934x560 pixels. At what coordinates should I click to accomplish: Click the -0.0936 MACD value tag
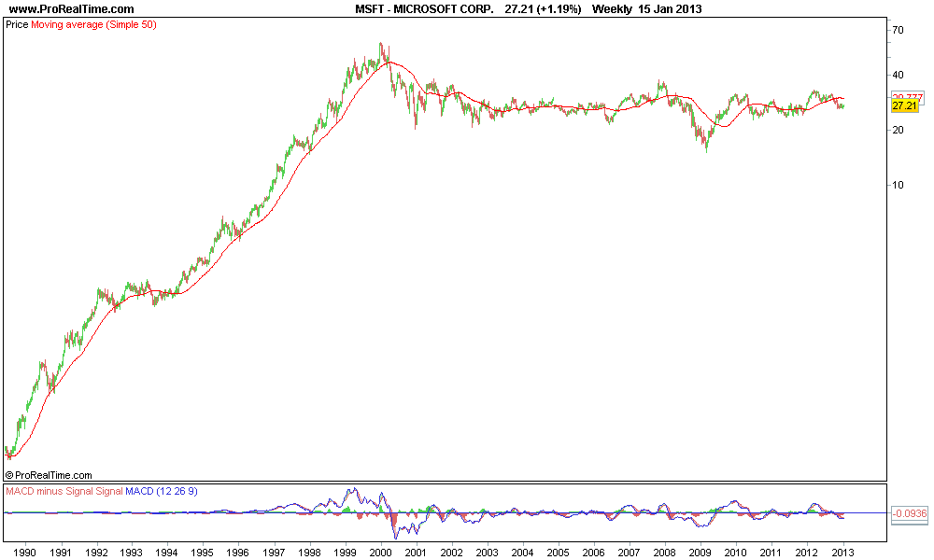(910, 513)
